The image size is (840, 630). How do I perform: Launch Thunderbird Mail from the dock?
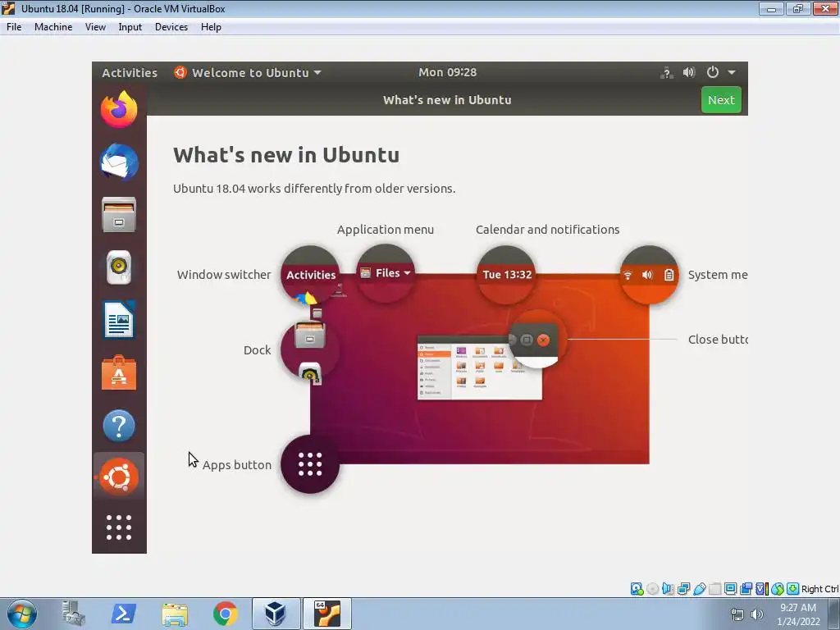coord(119,162)
